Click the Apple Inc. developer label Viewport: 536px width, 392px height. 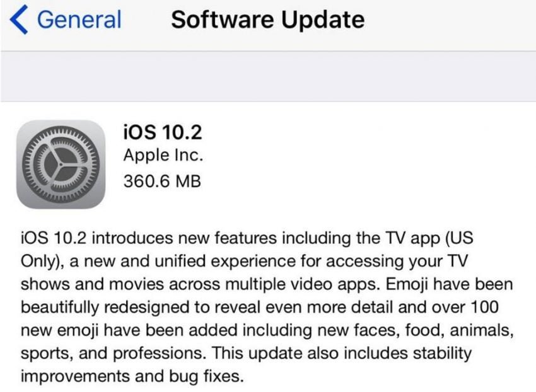point(163,156)
